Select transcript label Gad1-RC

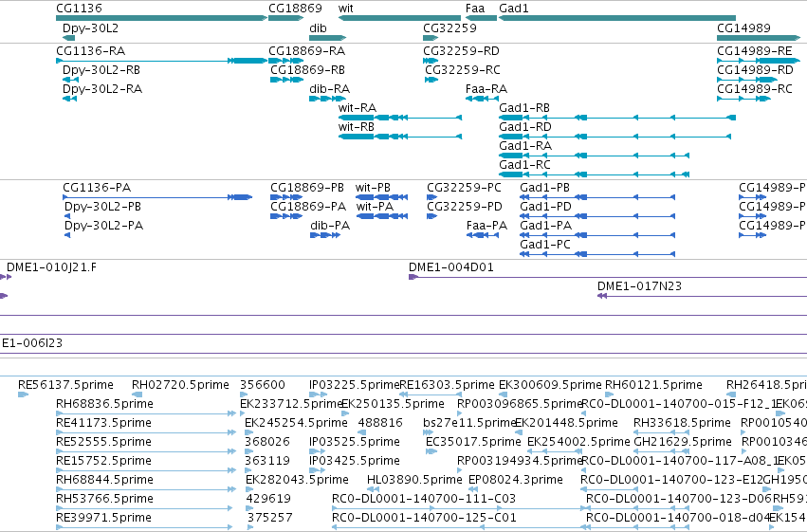point(524,165)
